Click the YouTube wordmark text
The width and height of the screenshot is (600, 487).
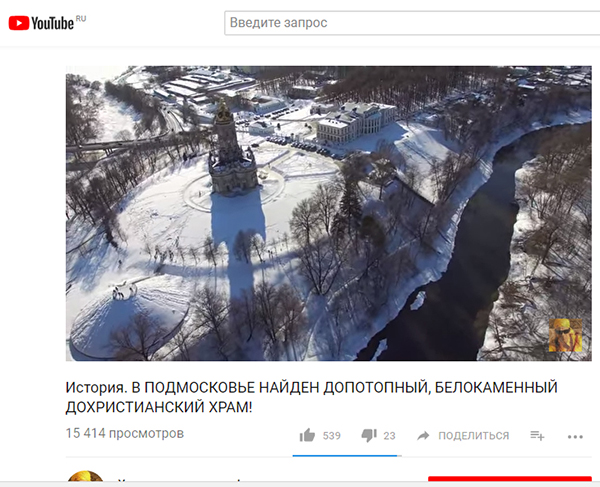pyautogui.click(x=52, y=23)
